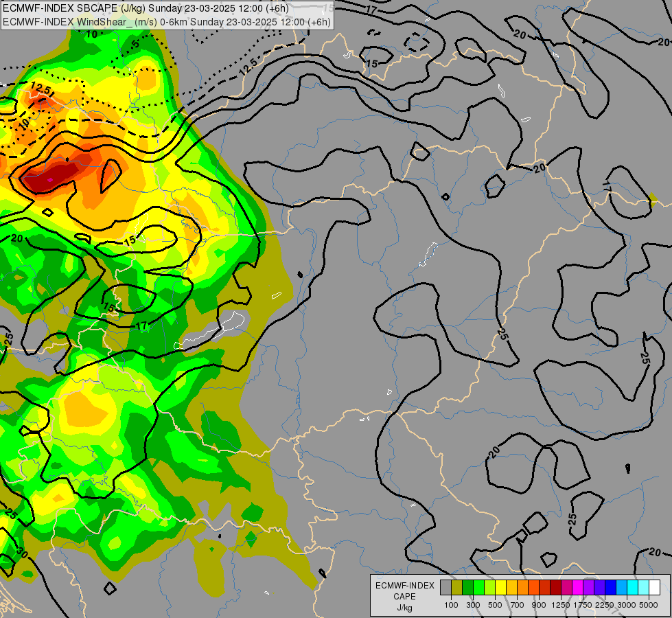Viewport: 672px width, 618px height.
Task: Pick the cyan swatch right of 3000
Action: point(633,588)
